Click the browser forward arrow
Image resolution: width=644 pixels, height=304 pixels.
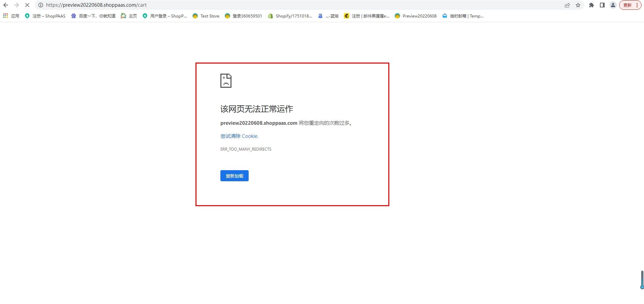16,5
